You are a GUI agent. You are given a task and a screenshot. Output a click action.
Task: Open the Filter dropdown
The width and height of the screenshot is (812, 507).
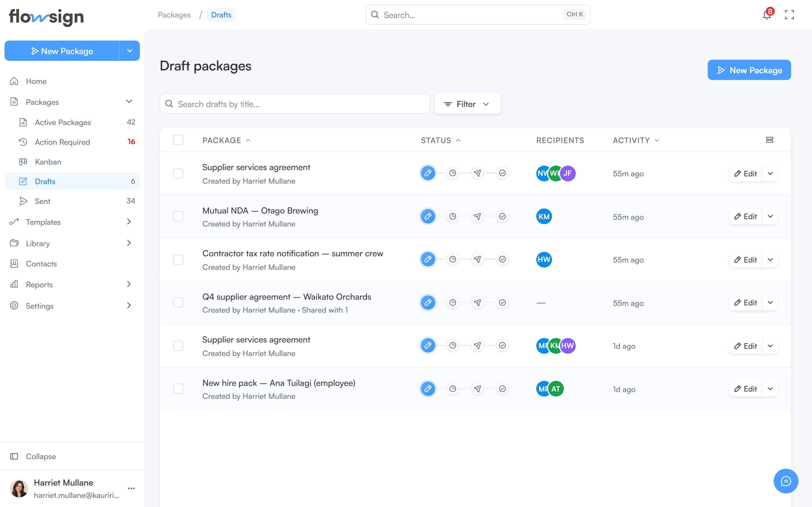pyautogui.click(x=467, y=104)
